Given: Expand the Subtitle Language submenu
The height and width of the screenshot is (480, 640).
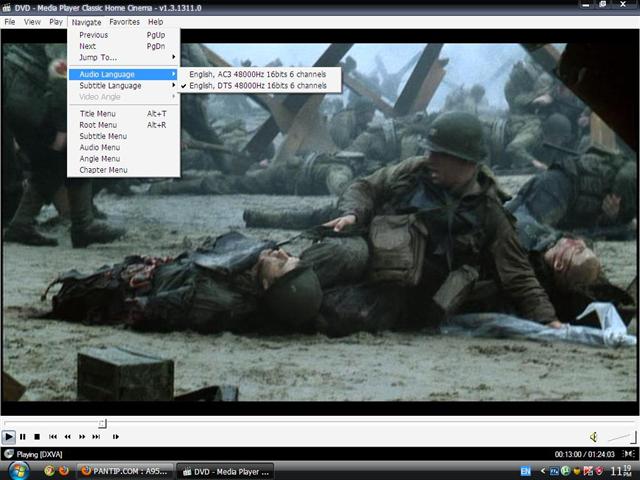Looking at the screenshot, I should 124,86.
